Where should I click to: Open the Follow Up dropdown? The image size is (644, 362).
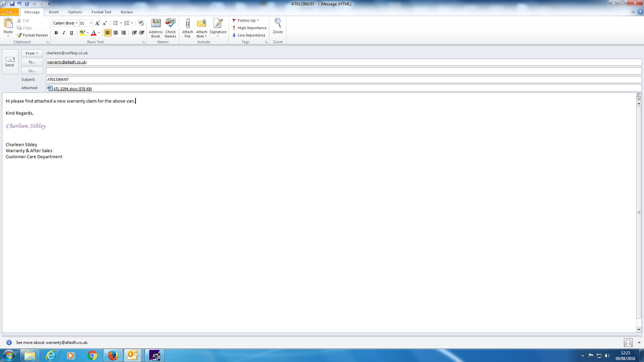point(246,20)
